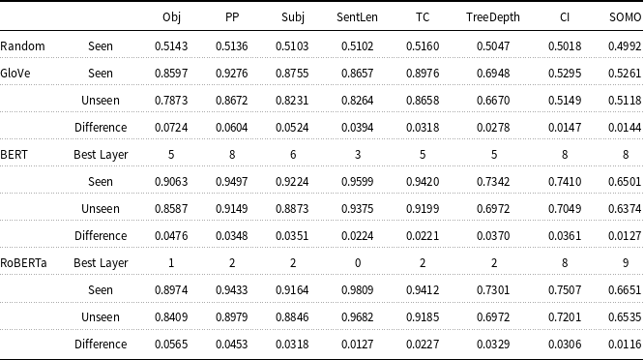
Task: Select the RoBERTa row label
Action: point(23,263)
